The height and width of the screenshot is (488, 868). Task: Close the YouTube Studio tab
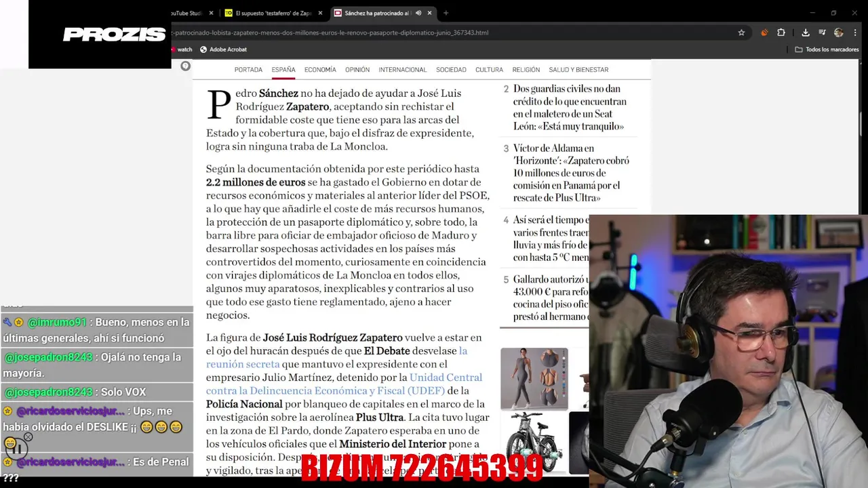[211, 13]
